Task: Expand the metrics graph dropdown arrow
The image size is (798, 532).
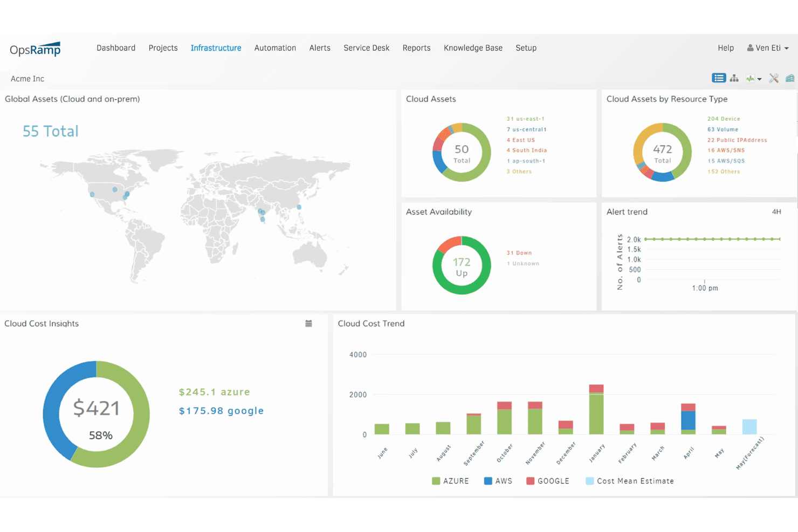Action: click(760, 79)
